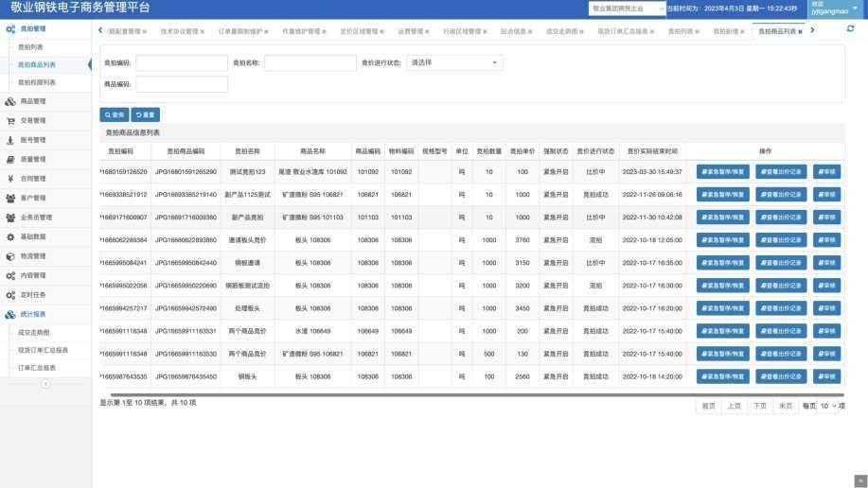Click the horizontal scrollbar under the table
This screenshot has height=488, width=868.
click(477, 395)
